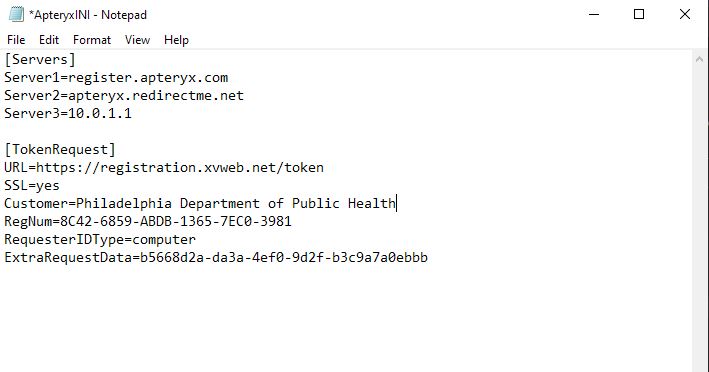Image resolution: width=709 pixels, height=372 pixels.
Task: Maximize the Notepad window
Action: click(639, 14)
